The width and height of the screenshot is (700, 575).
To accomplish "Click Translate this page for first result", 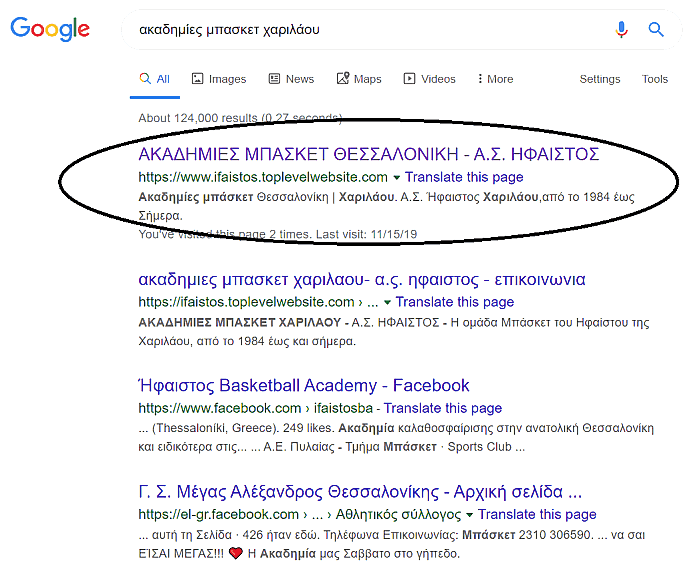I will click(464, 177).
